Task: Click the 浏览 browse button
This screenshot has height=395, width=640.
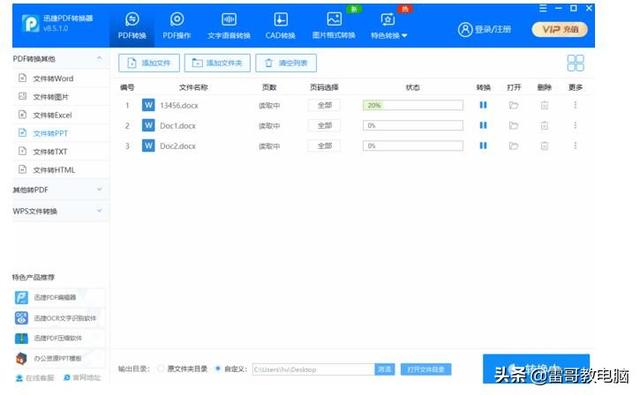Action: [x=384, y=369]
